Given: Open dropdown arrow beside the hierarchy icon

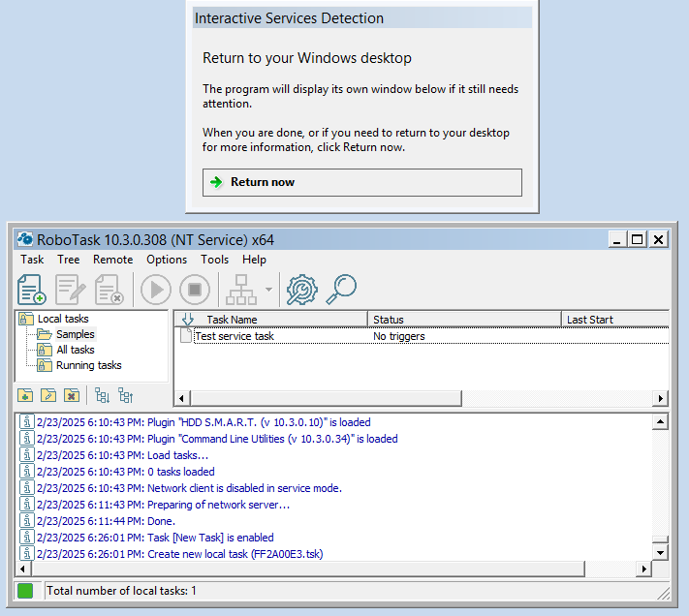Looking at the screenshot, I should point(268,290).
